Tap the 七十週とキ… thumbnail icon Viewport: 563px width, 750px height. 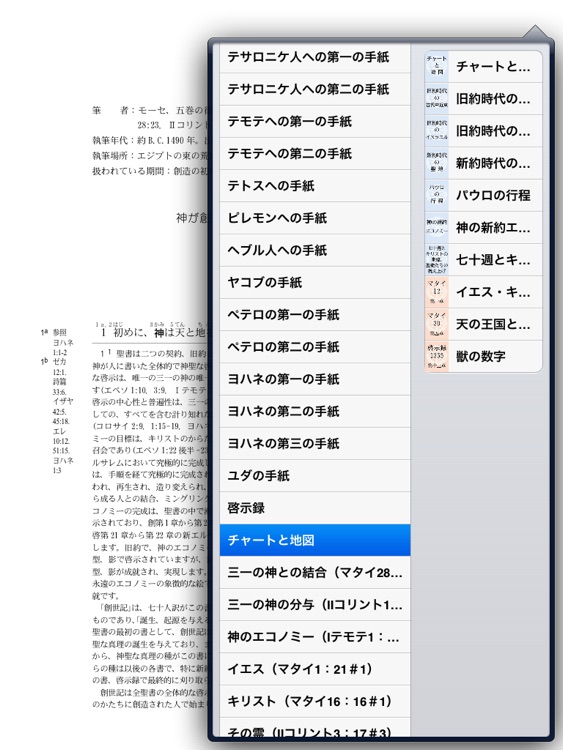click(436, 260)
